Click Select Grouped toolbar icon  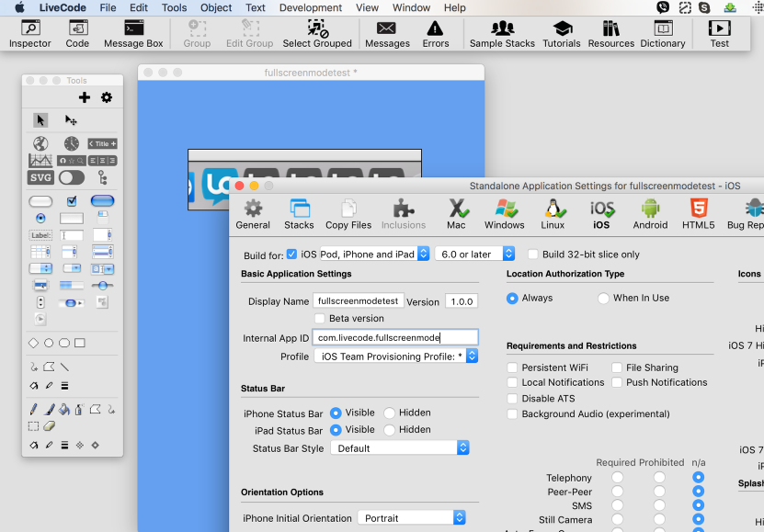click(317, 34)
